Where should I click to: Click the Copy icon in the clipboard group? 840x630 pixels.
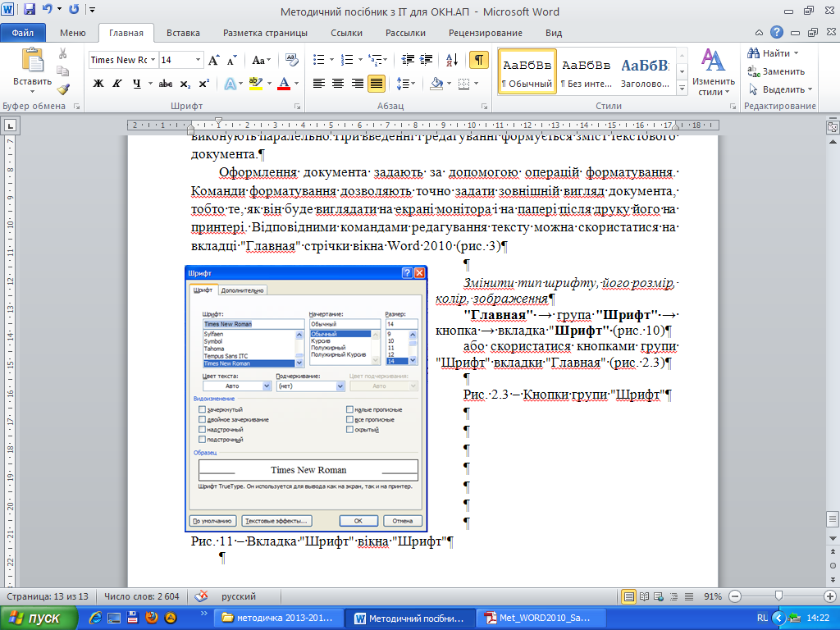[x=63, y=71]
